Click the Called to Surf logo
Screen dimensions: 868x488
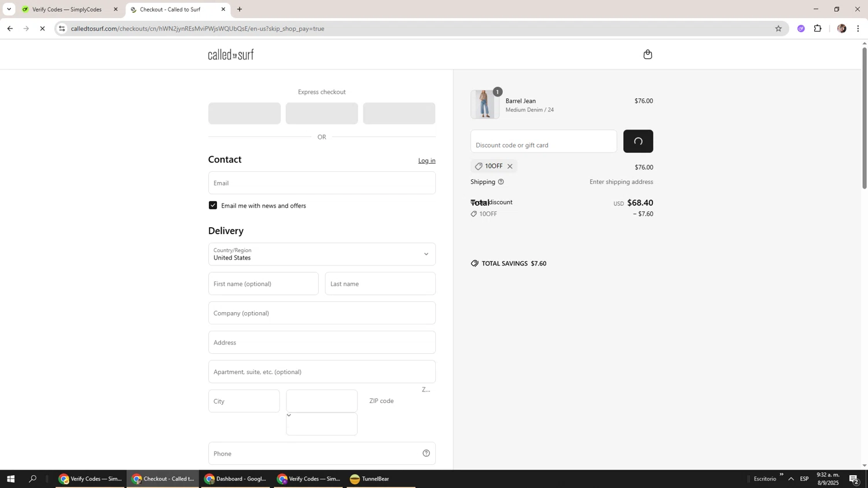231,54
